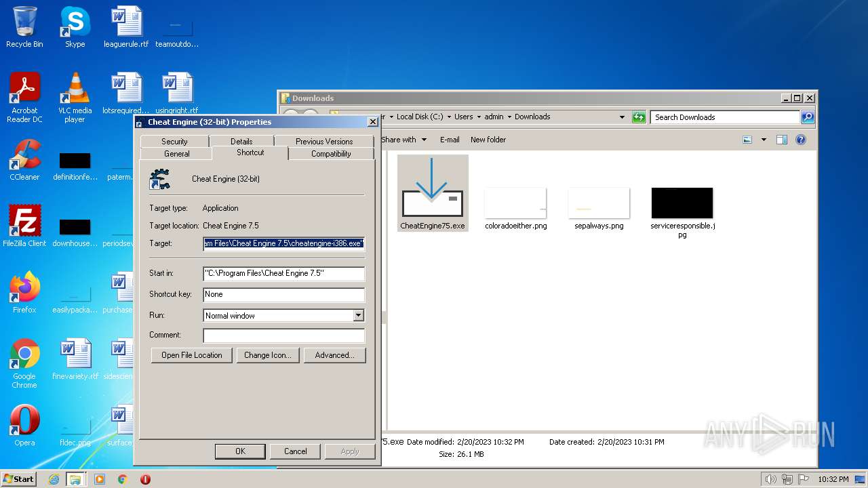Click Advanced button

click(334, 355)
